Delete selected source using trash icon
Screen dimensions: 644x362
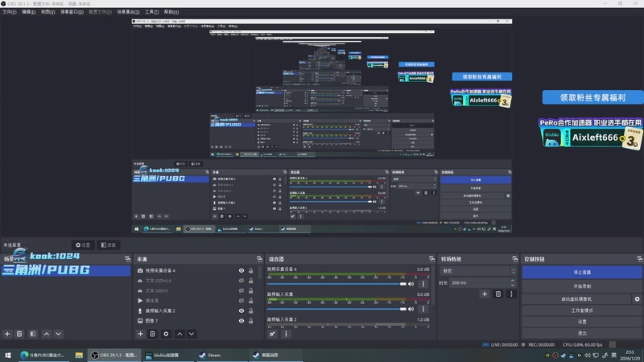click(x=152, y=334)
